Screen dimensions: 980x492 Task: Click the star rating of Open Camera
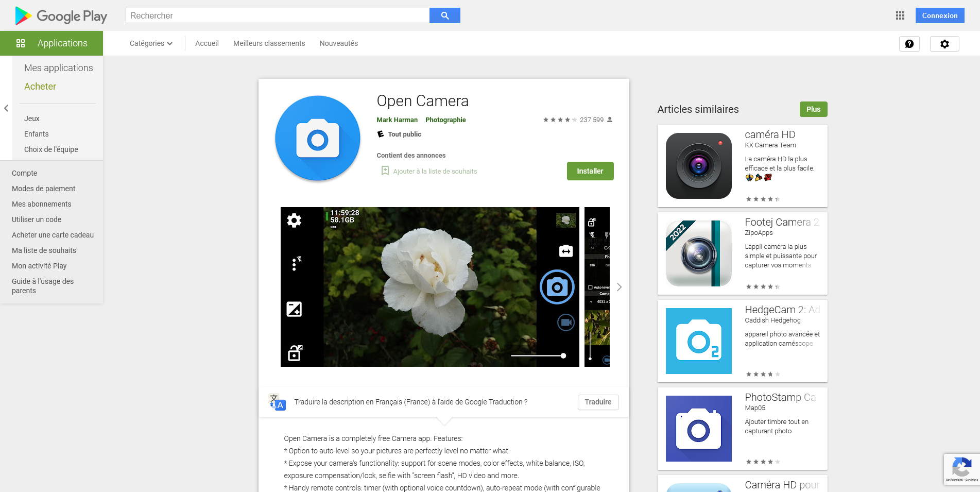pyautogui.click(x=560, y=120)
